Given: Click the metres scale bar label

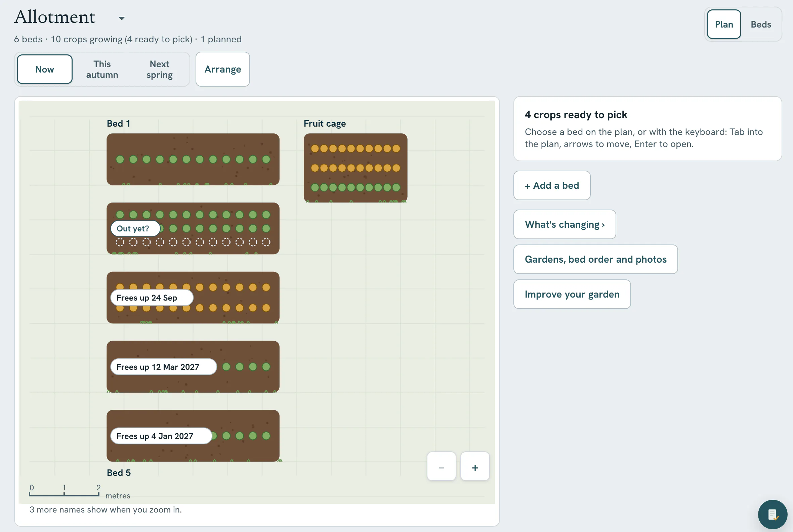Looking at the screenshot, I should click(x=118, y=496).
